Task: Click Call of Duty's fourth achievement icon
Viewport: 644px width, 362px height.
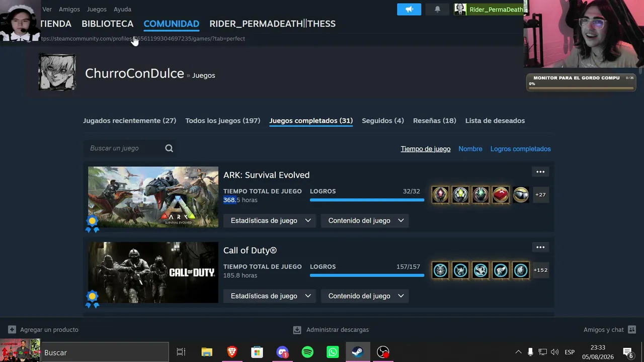Action: click(x=501, y=270)
